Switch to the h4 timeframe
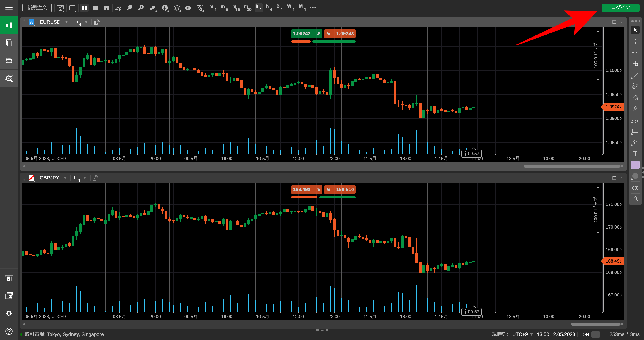Viewport: 644px width, 340px height. click(269, 8)
